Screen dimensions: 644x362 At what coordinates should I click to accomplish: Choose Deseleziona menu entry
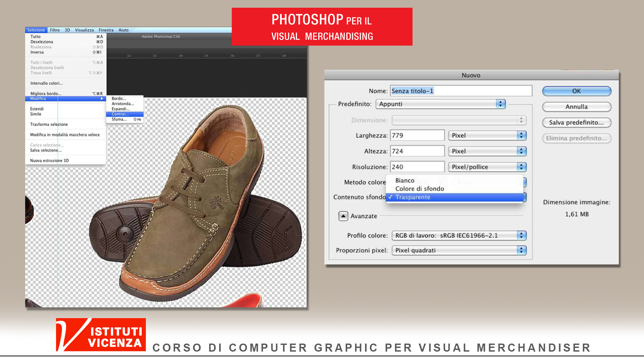(x=66, y=42)
